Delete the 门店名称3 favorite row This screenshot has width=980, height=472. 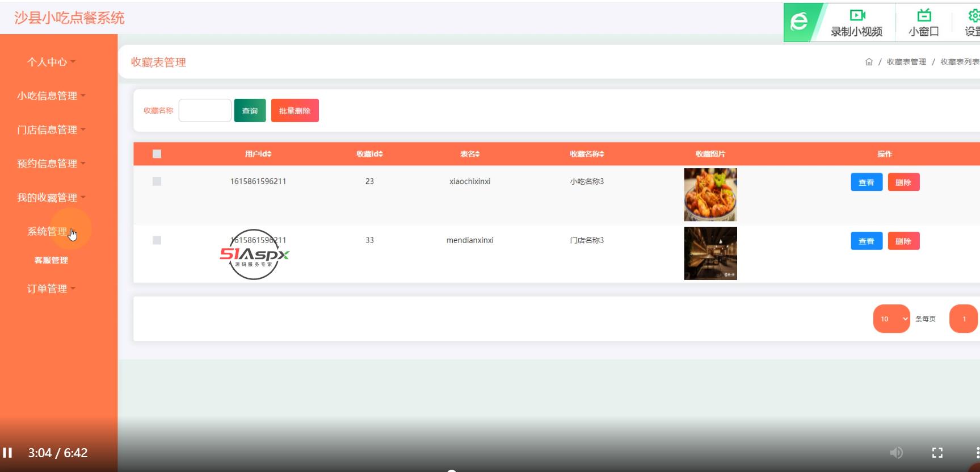coord(903,241)
